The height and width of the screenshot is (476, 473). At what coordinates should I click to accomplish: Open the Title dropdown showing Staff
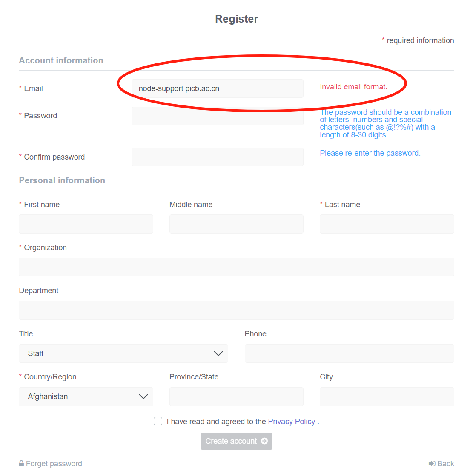pyautogui.click(x=123, y=353)
